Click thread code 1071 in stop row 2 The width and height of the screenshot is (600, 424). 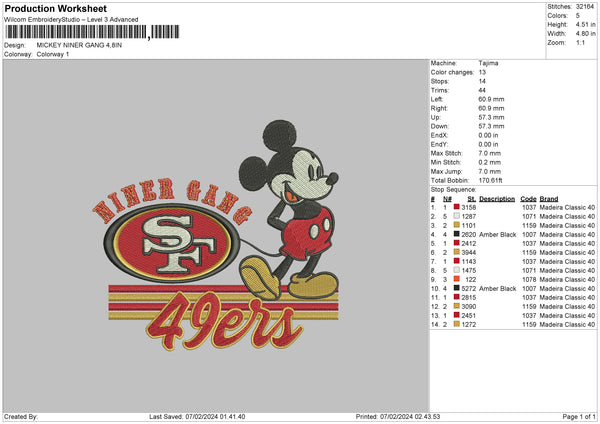coord(529,216)
